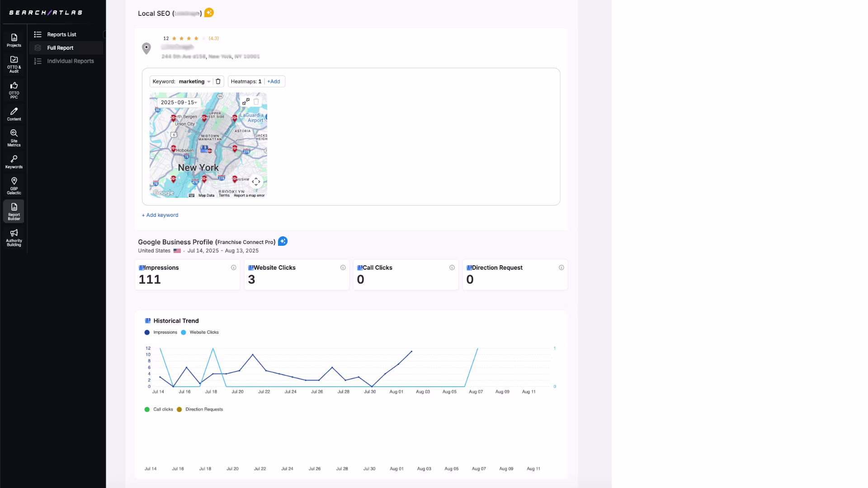Open GBP Galactic in the sidebar

point(14,185)
